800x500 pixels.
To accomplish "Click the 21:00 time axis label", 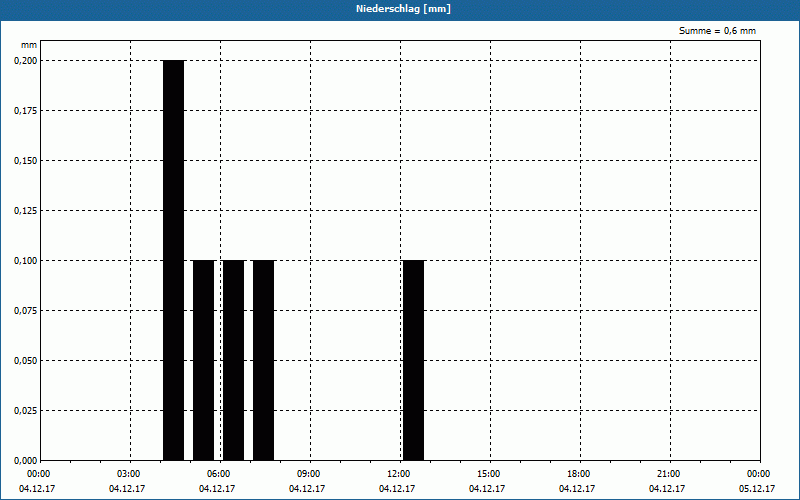I will coord(668,474).
